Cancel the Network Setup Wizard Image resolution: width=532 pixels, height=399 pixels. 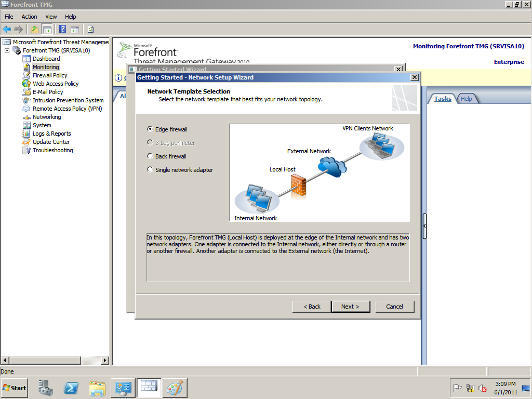pyautogui.click(x=394, y=307)
